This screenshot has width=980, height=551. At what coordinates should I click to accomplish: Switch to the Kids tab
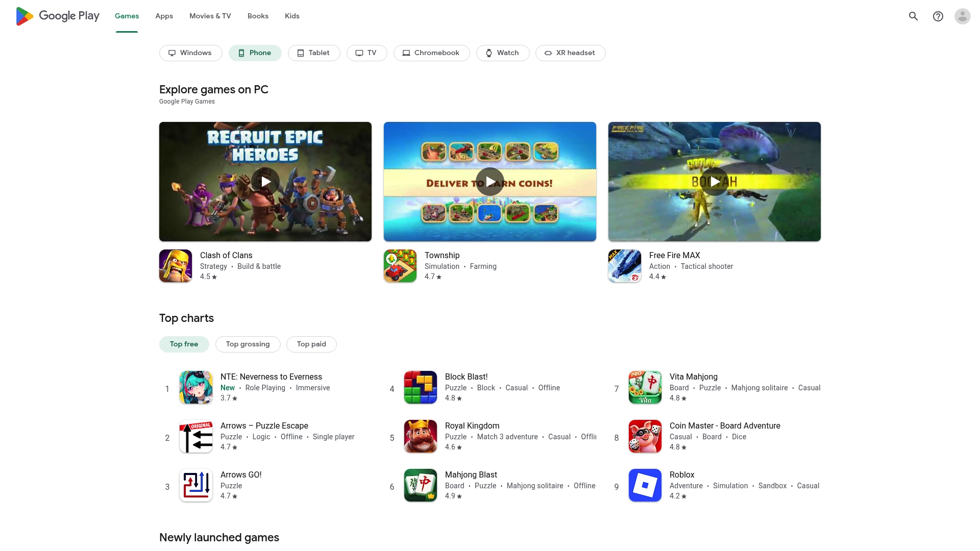(x=292, y=16)
